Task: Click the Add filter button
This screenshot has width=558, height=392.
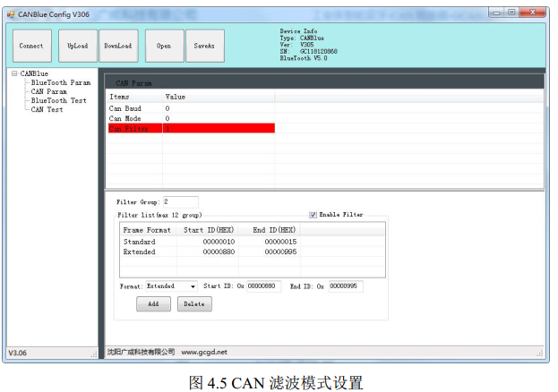Action: 153,304
